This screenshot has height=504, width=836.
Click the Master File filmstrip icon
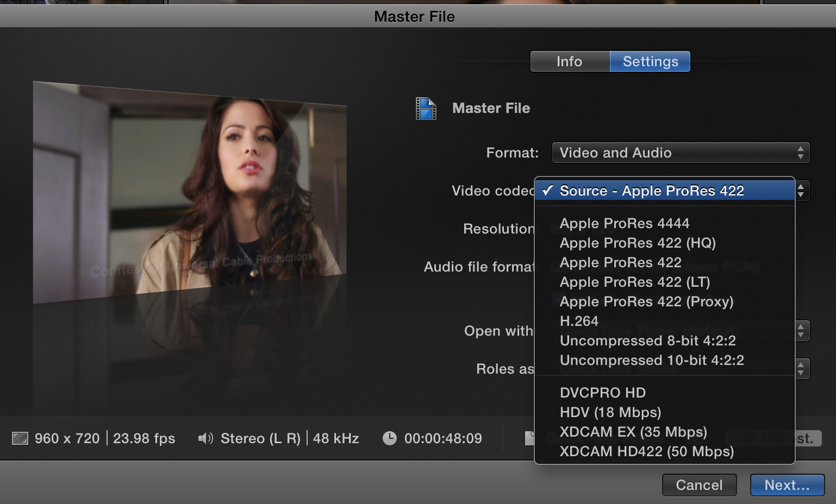click(426, 108)
